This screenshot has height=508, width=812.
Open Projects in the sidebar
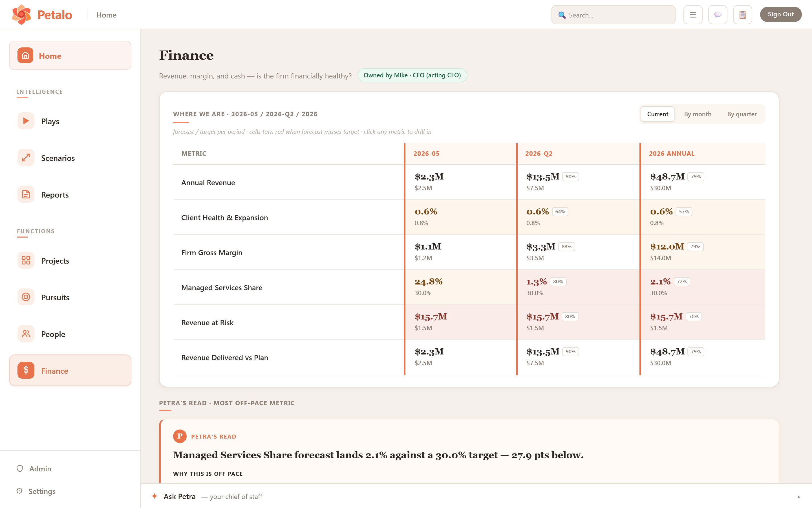(x=70, y=260)
